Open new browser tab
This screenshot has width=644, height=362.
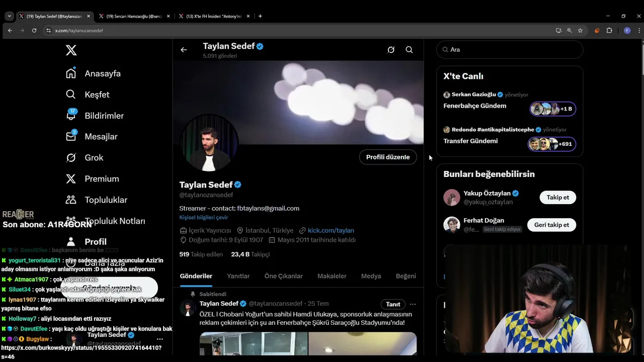[x=260, y=16]
